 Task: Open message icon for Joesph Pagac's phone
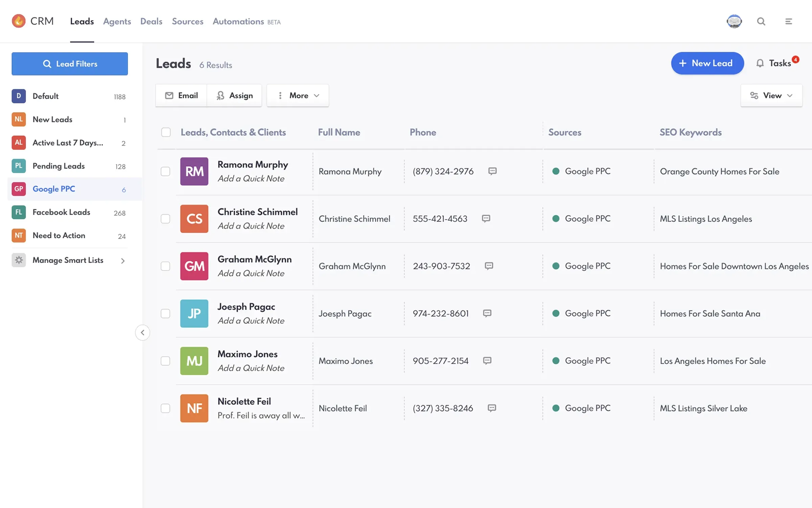[x=487, y=313]
